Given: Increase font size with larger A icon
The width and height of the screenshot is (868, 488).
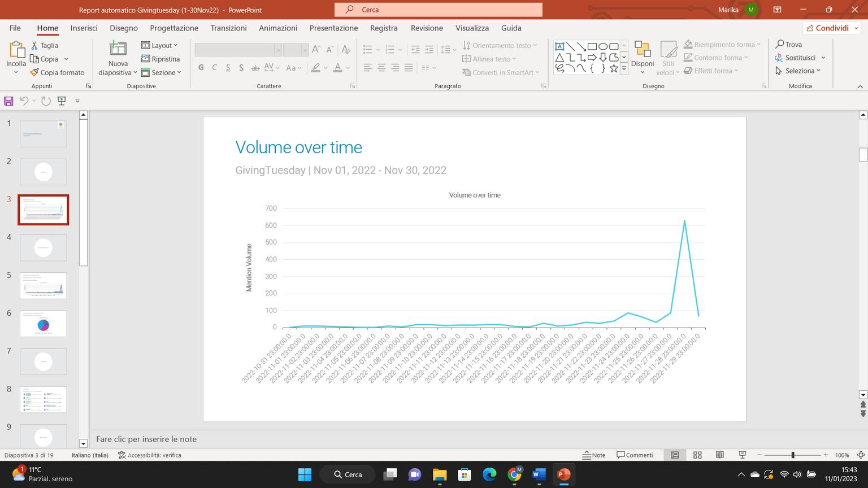Looking at the screenshot, I should tap(316, 50).
